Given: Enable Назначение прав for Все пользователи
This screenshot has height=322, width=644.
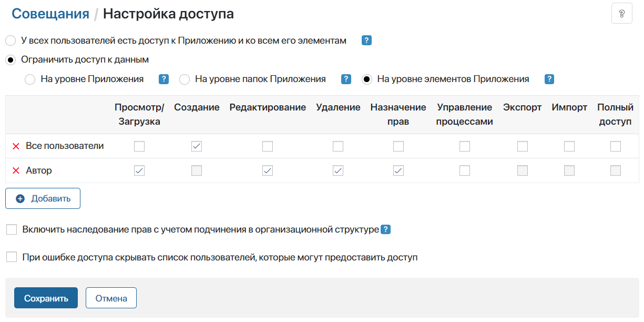Looking at the screenshot, I should (x=398, y=146).
